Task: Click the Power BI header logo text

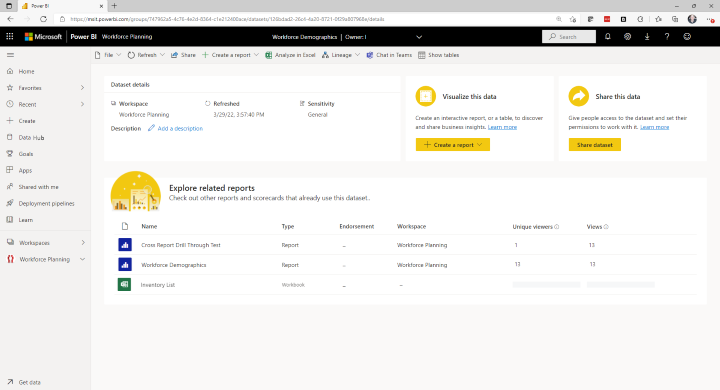Action: point(84,37)
